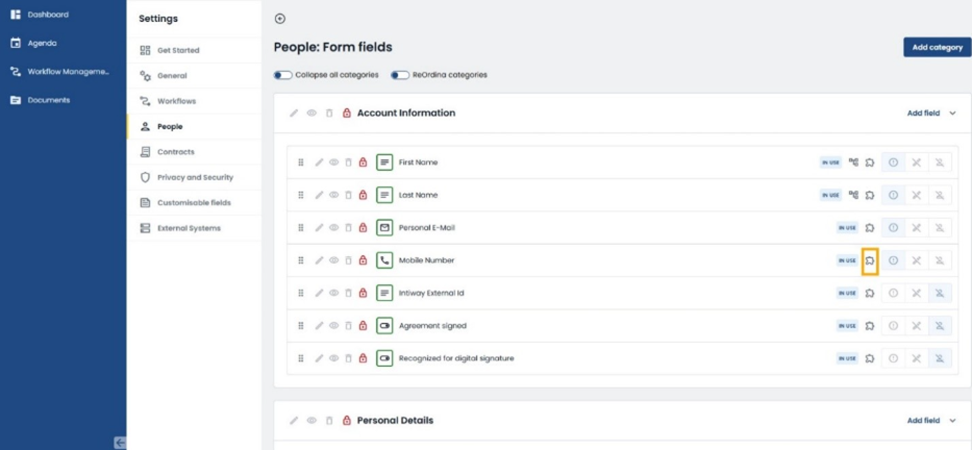
Task: Click drag handle of Agreement signed row
Action: [x=301, y=326]
